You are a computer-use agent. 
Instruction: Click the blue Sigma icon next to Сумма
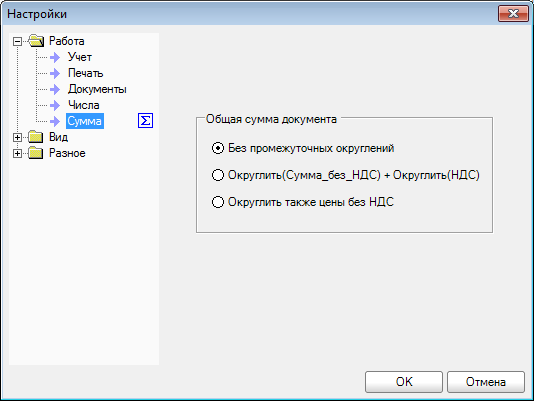145,121
